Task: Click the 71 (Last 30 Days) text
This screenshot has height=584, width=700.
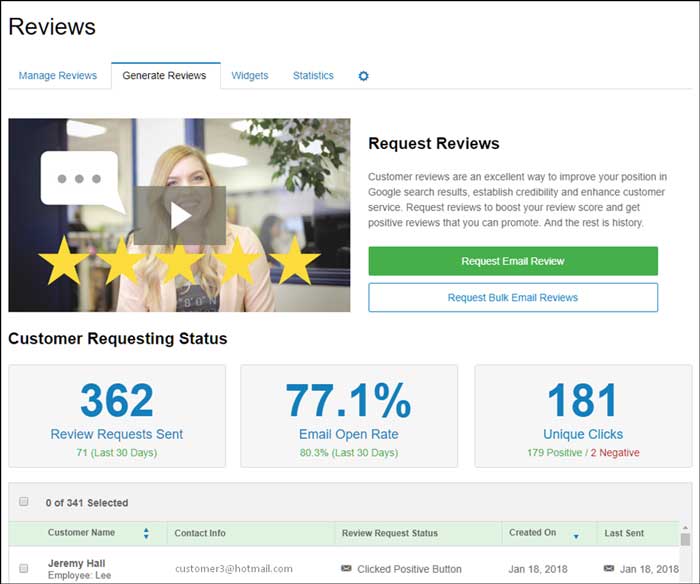Action: [117, 452]
